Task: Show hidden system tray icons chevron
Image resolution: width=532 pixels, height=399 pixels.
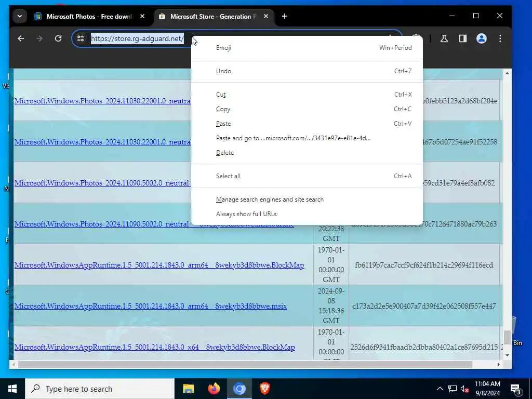Action: tap(440, 389)
